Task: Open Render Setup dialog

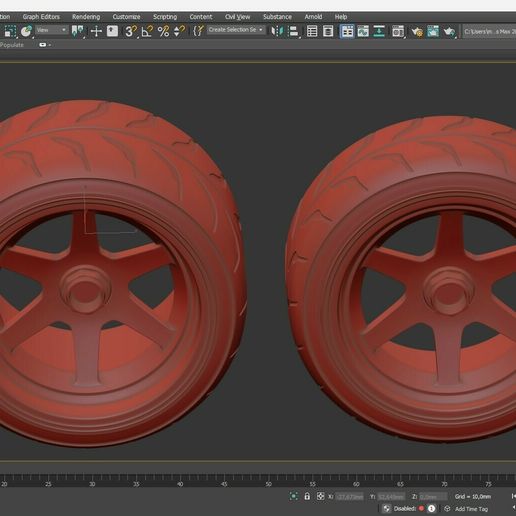Action: [417, 31]
